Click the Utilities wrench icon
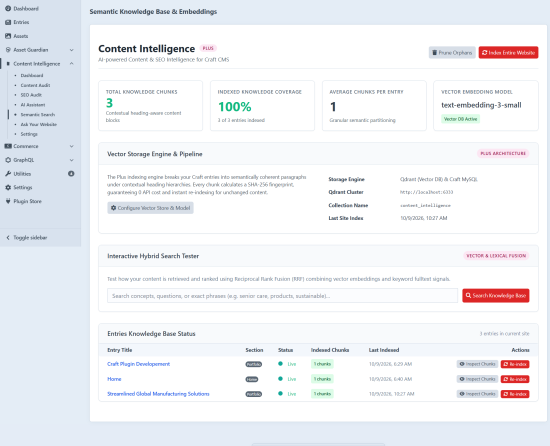Screen dimensions: 550x446 pyautogui.click(x=8, y=174)
